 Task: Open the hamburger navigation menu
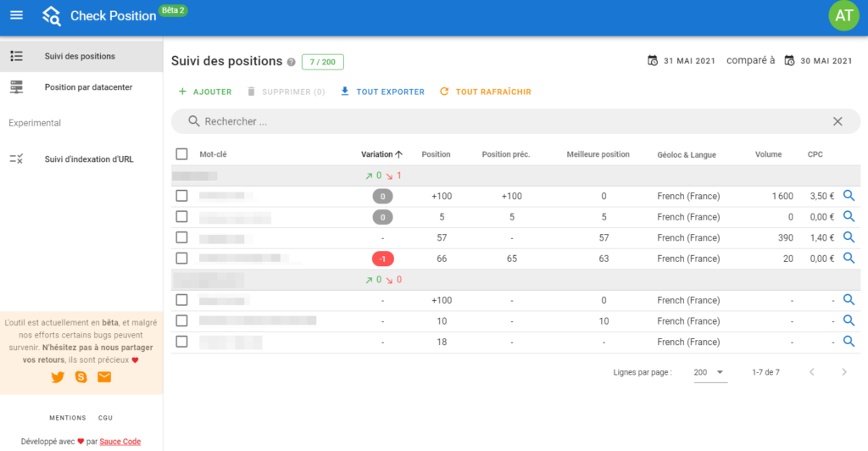tap(17, 15)
